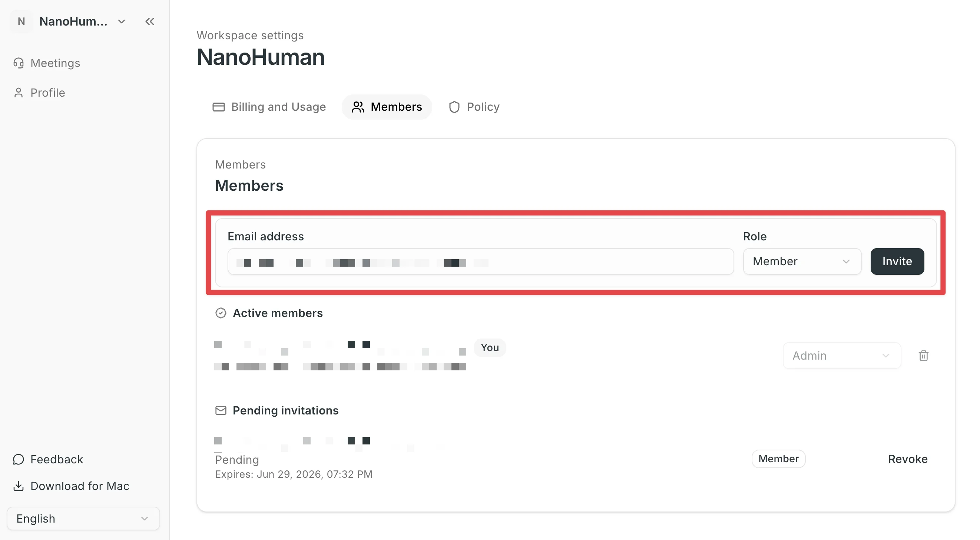
Task: Click the 'Expires: Jun 29, 2026, 07:32 PM' text
Action: coord(294,474)
